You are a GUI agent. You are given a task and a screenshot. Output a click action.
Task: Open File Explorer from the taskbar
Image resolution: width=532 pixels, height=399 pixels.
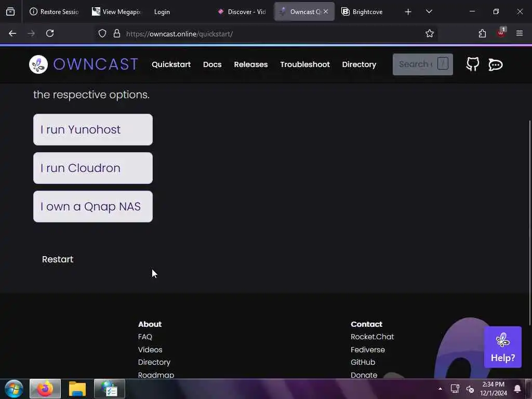(77, 389)
